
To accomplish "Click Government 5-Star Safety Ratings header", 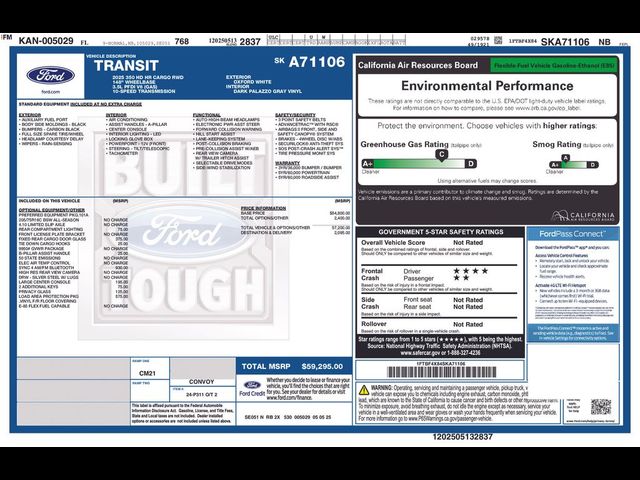I will 441,232.
